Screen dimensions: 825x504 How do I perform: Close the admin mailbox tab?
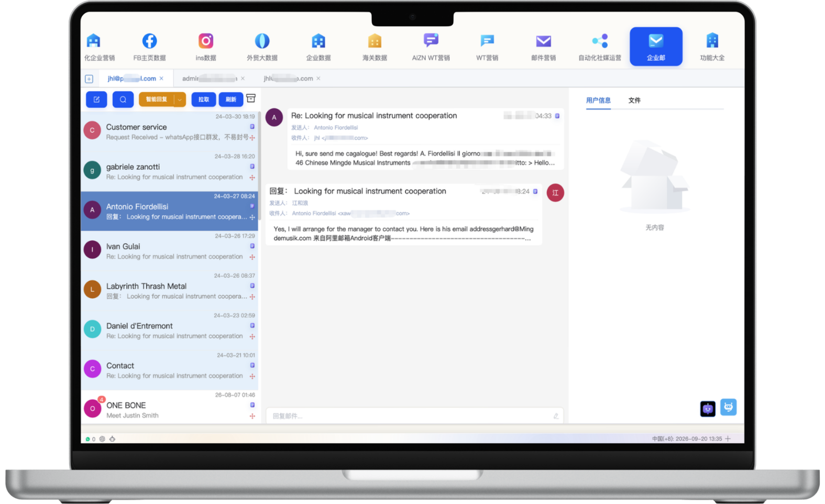pyautogui.click(x=243, y=79)
